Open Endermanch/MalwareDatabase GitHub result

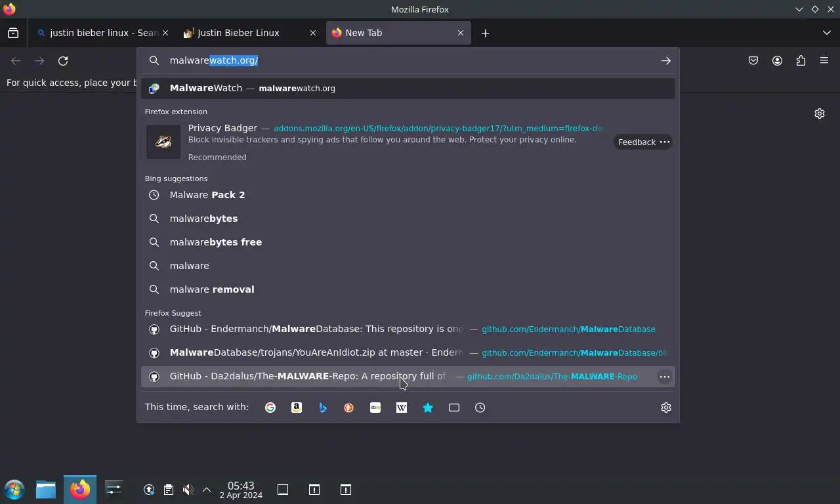[408, 329]
